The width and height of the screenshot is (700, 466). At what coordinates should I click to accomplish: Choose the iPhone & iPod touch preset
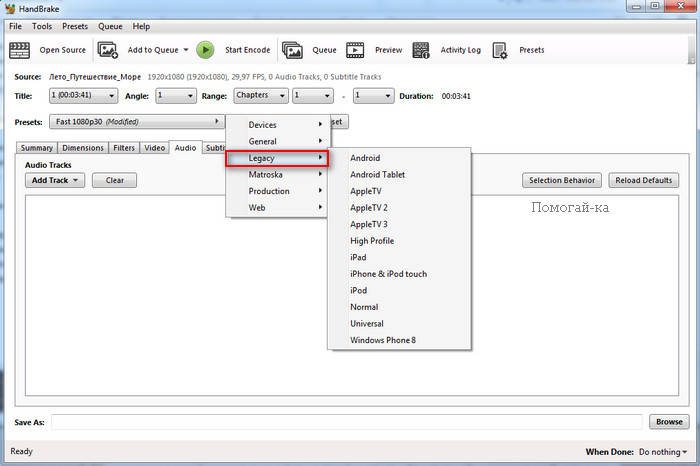point(400,274)
